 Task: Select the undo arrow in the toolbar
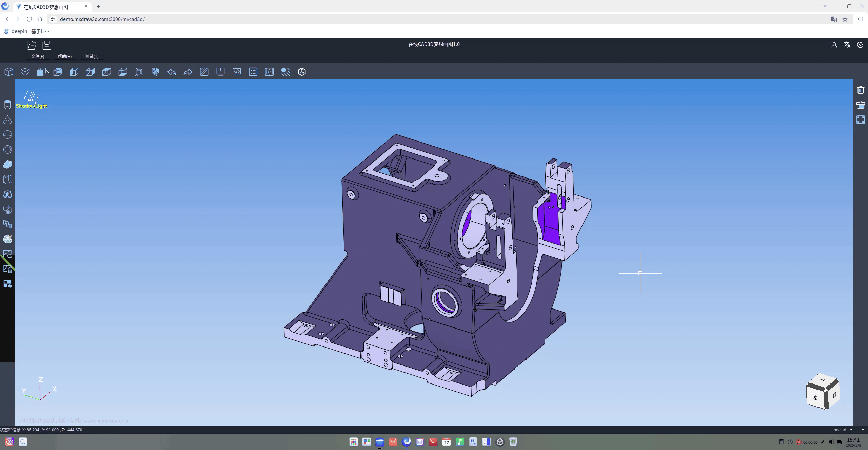click(172, 72)
